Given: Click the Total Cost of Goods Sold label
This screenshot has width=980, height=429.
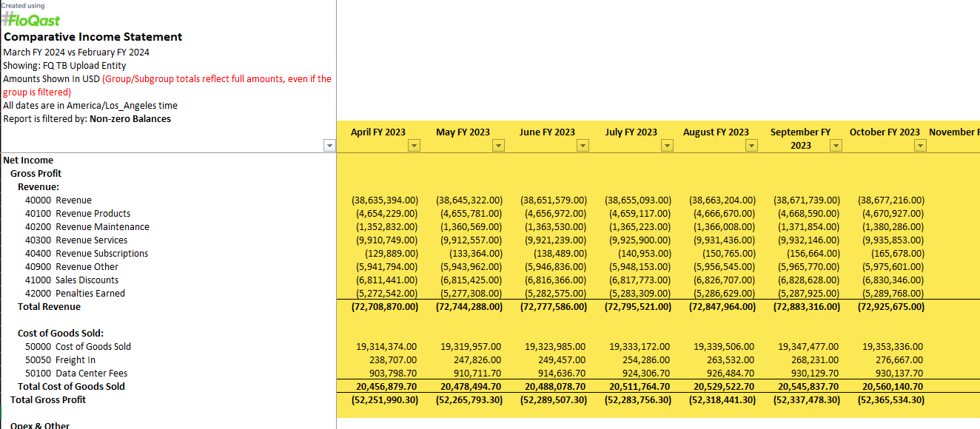Looking at the screenshot, I should coord(71,387).
